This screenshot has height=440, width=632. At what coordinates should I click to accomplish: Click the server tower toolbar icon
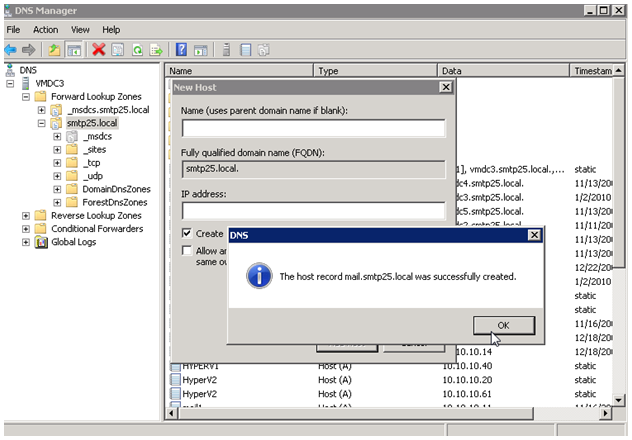pyautogui.click(x=227, y=50)
